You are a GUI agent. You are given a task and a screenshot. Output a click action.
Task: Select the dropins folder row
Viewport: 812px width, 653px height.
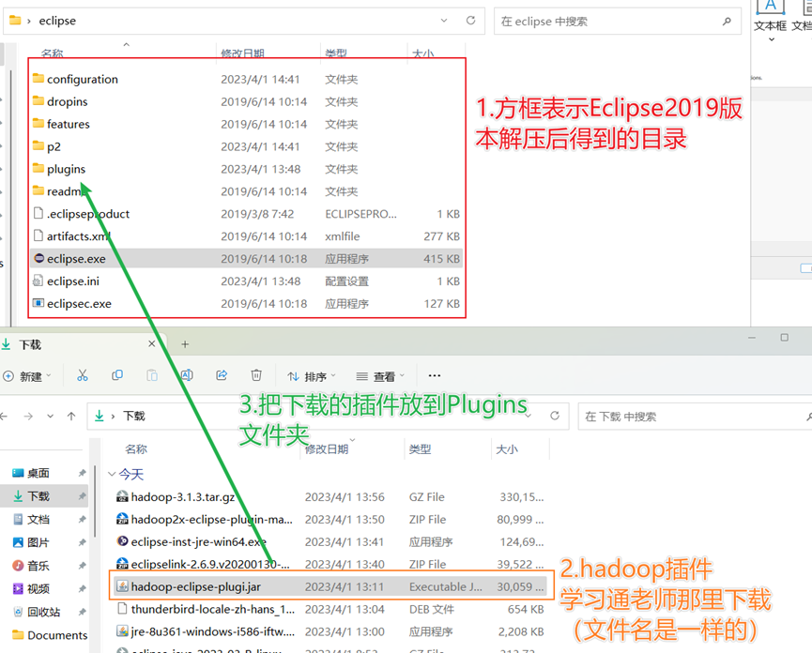(x=247, y=101)
